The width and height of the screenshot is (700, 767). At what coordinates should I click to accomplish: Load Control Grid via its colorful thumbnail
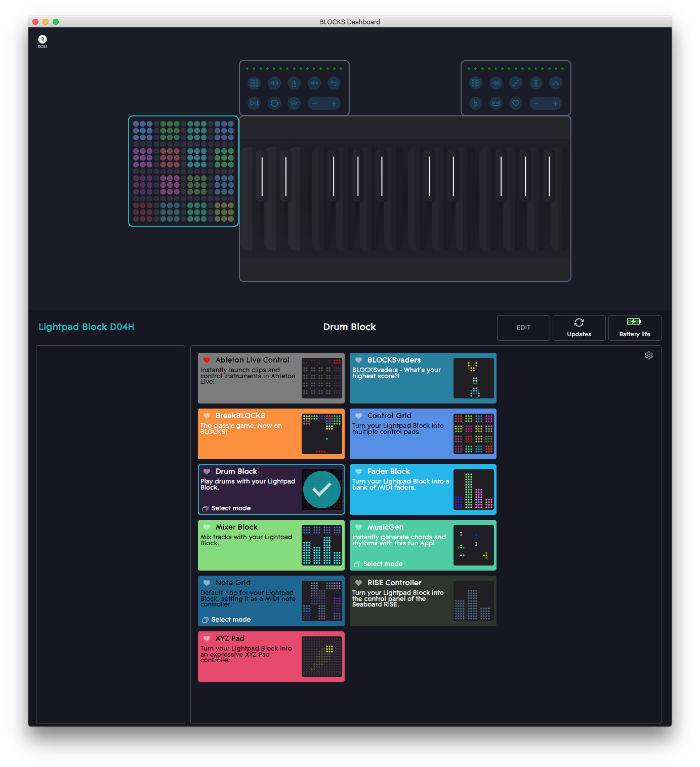tap(474, 434)
